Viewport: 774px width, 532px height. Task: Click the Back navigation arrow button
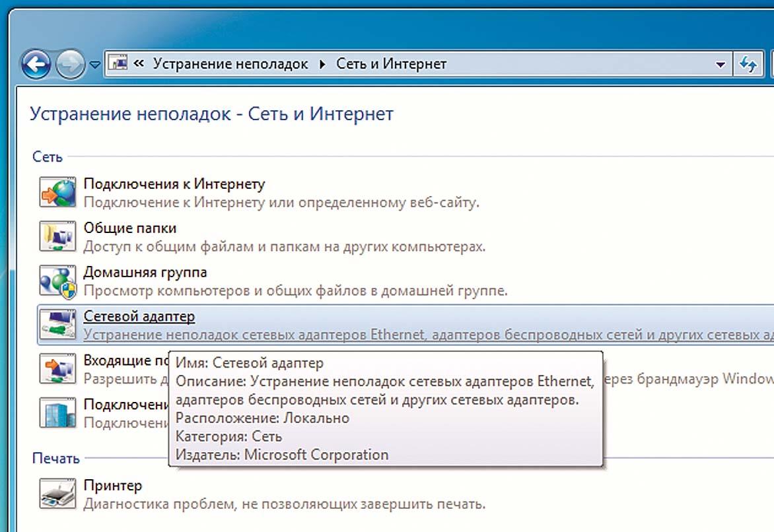click(x=36, y=65)
